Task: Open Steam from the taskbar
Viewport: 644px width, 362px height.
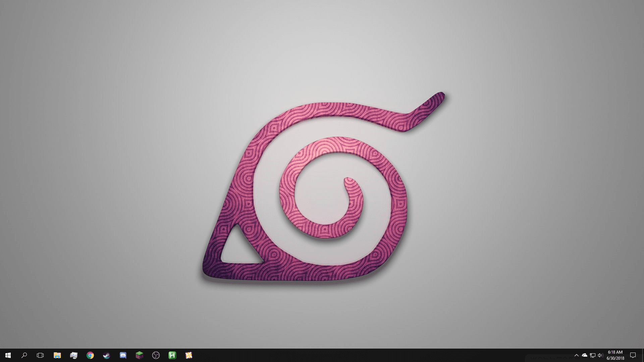Action: (107, 355)
